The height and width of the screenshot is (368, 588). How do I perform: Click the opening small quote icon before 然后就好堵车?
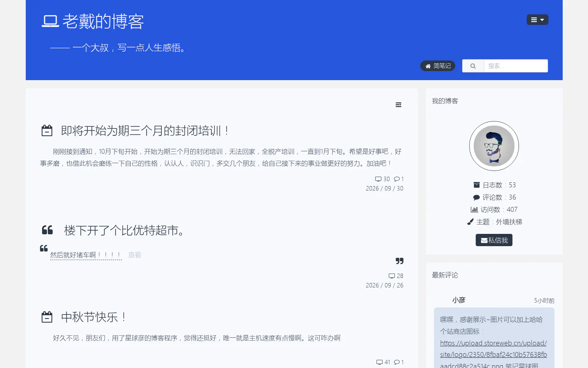44,248
